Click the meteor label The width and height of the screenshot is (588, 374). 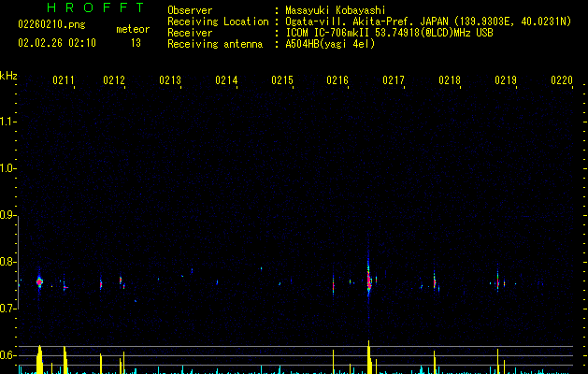point(133,29)
